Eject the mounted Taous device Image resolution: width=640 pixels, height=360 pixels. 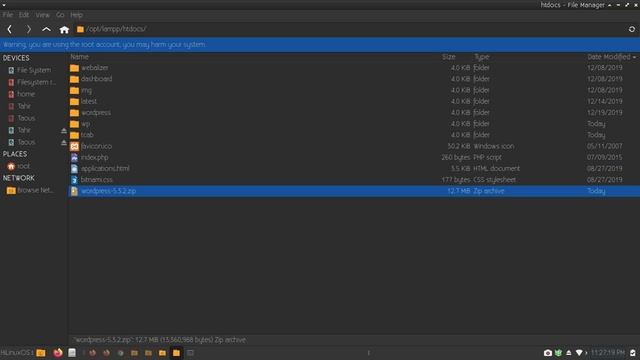coord(64,142)
